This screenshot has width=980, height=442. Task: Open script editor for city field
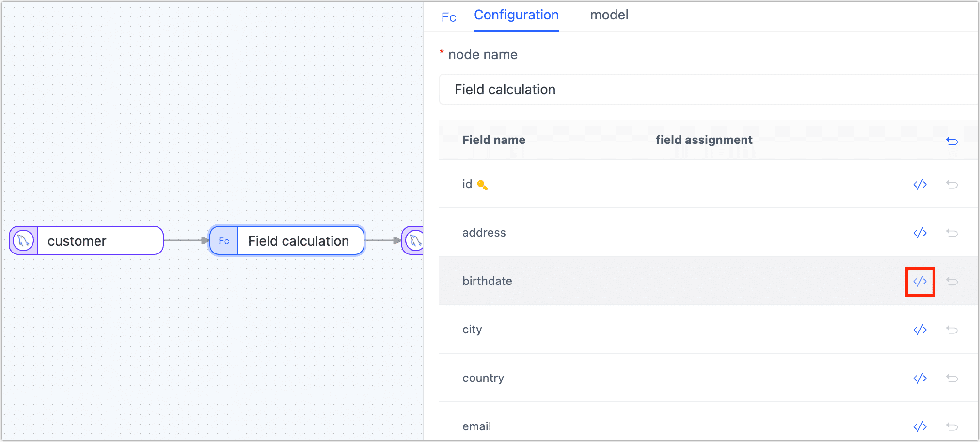pos(919,330)
